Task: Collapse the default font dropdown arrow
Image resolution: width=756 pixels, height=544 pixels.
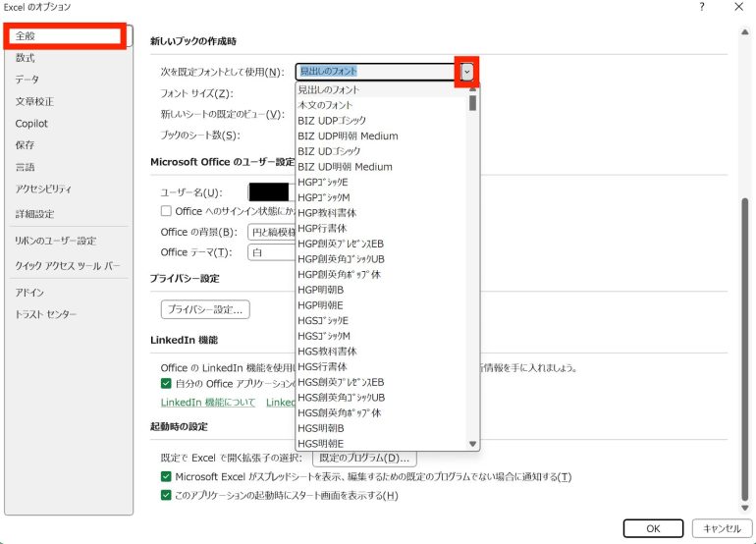Action: 467,72
